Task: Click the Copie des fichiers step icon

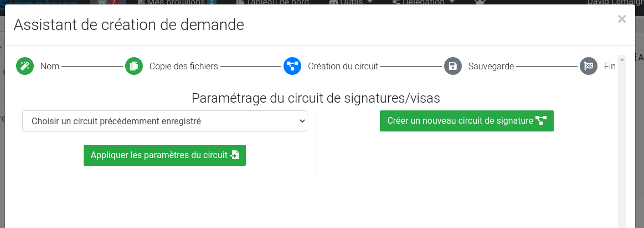Action: (x=133, y=67)
